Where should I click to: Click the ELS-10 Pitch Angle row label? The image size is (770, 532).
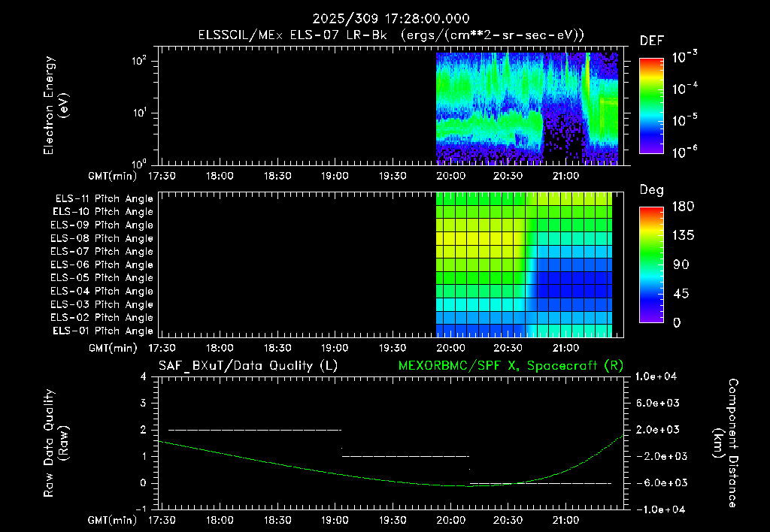point(103,212)
